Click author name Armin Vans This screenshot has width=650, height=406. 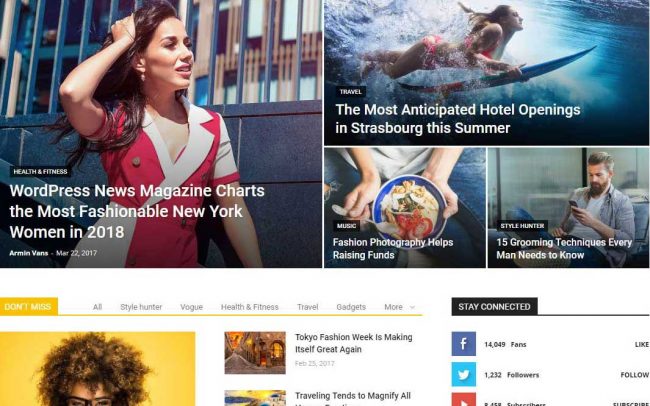click(29, 253)
